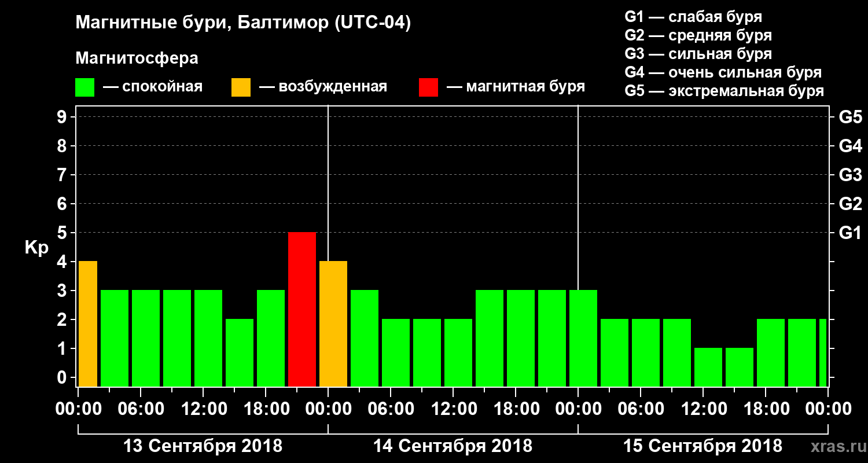
Task: Click the Kp axis value 1
Action: click(63, 348)
